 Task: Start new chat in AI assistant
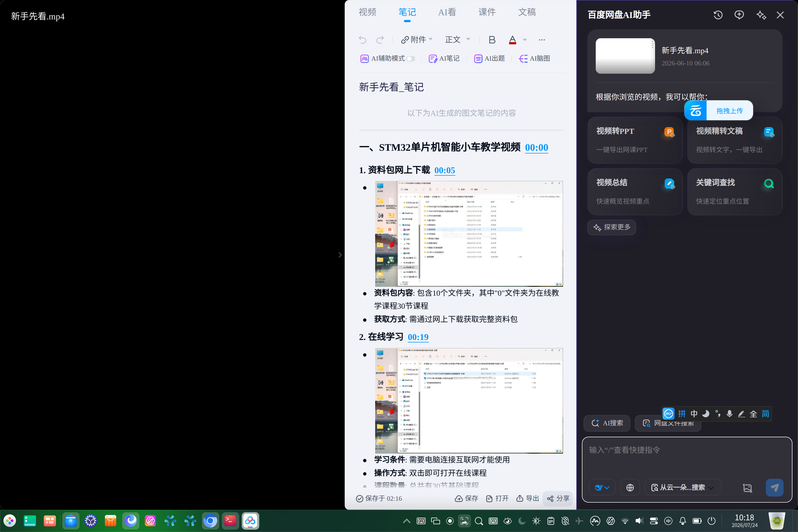coord(739,15)
